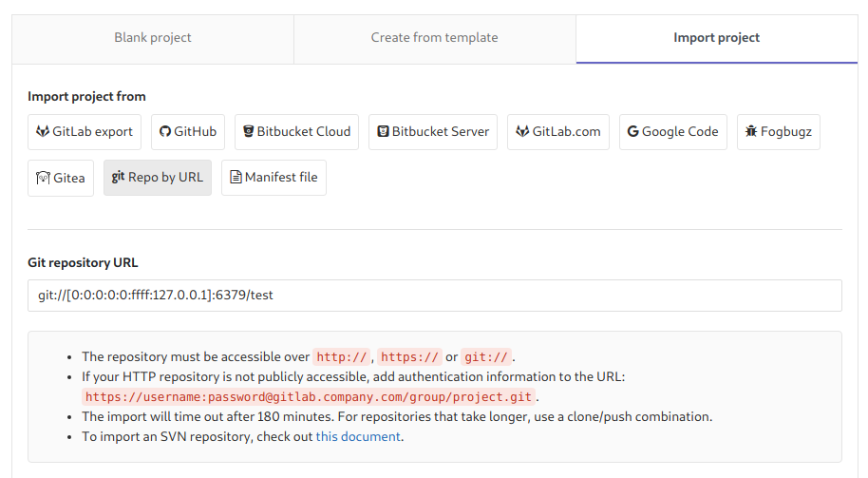Image resolution: width=868 pixels, height=478 pixels.
Task: Click the git logo on Repo by URL
Action: click(x=118, y=177)
